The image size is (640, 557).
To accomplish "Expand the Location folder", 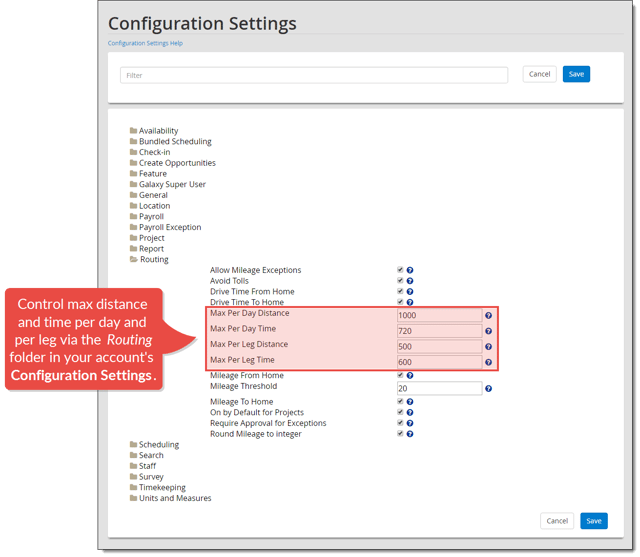I will tap(150, 206).
